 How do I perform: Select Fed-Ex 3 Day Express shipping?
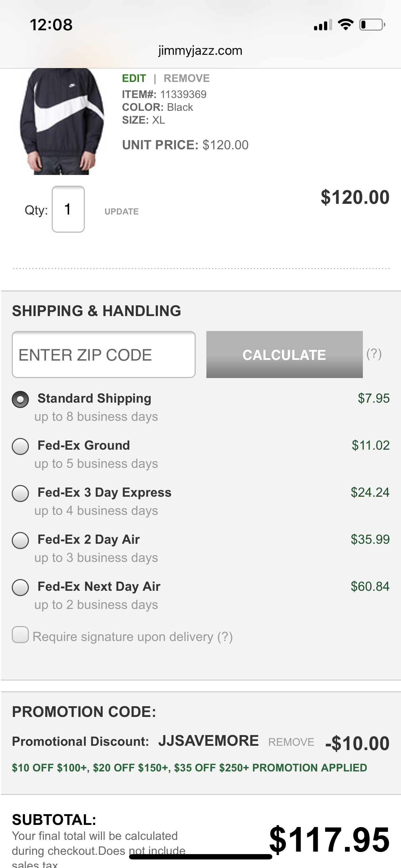[20, 493]
